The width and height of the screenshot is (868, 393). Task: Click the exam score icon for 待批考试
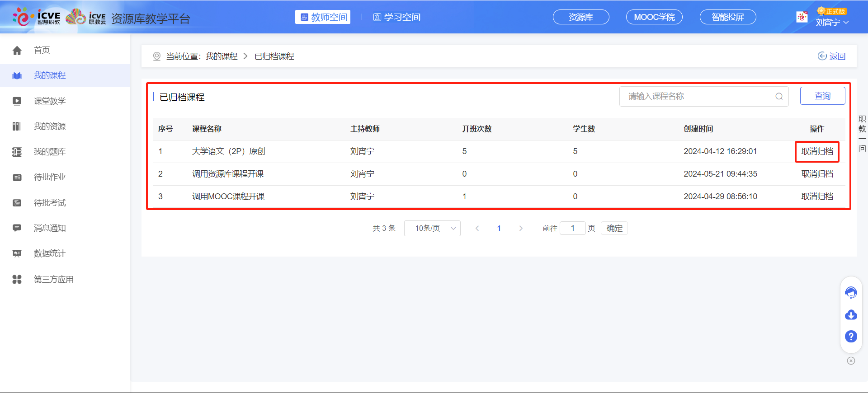[x=17, y=203]
